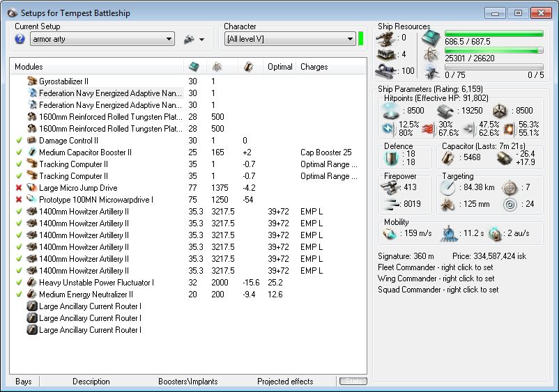Click the explosive resistance icon
The image size is (559, 392).
pyautogui.click(x=510, y=129)
